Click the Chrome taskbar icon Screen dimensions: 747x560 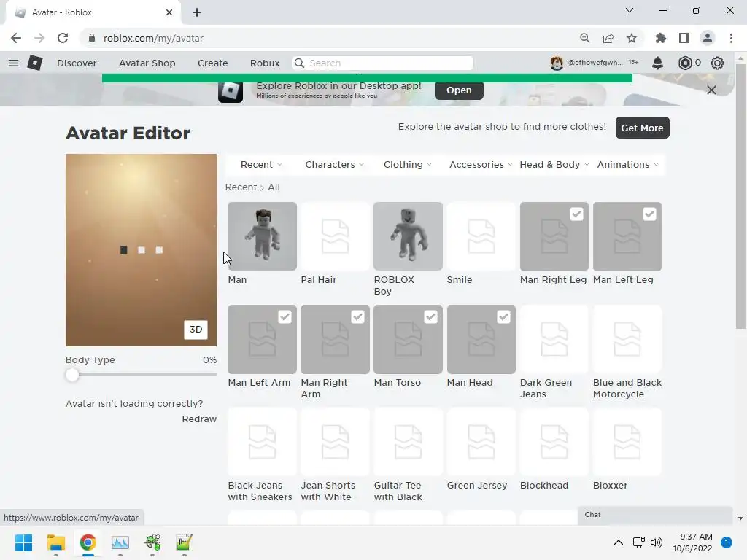[x=88, y=542]
